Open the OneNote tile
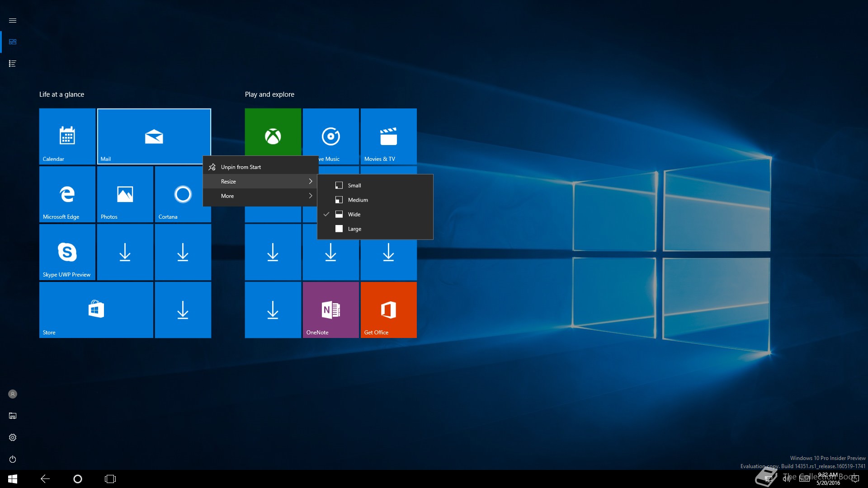Screen dimensions: 868x488 click(330, 310)
